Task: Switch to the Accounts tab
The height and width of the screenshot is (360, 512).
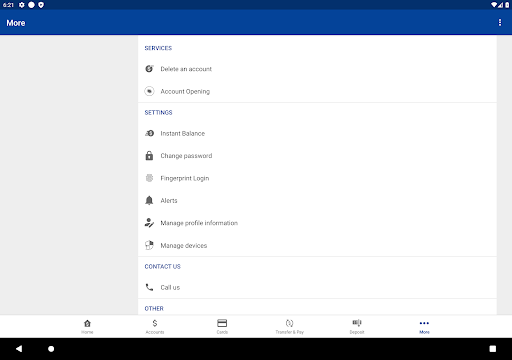Action: pos(155,326)
